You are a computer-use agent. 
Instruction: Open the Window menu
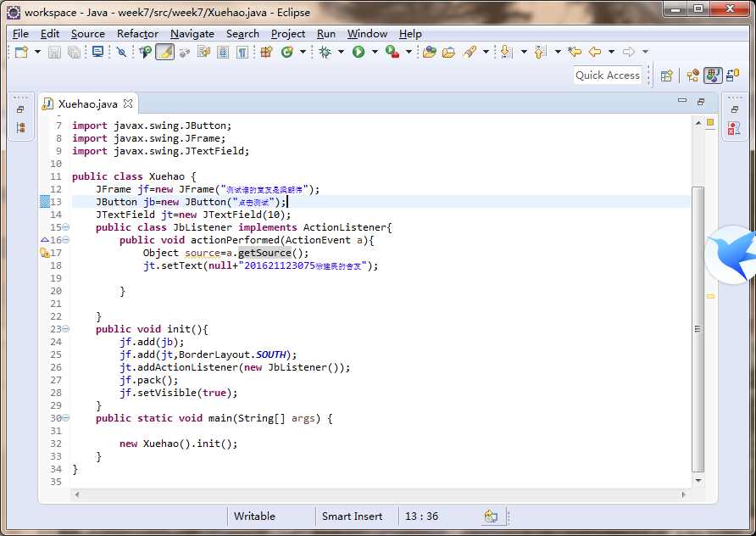pos(367,34)
